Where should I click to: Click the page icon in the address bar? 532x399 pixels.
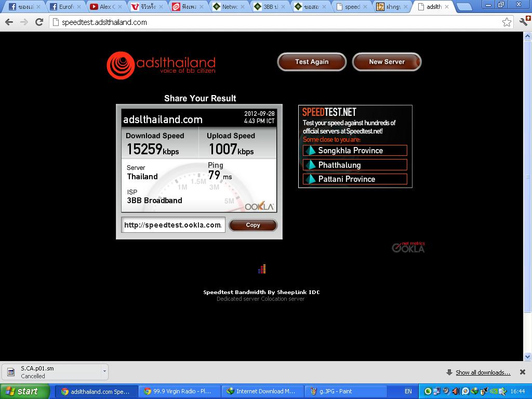56,22
